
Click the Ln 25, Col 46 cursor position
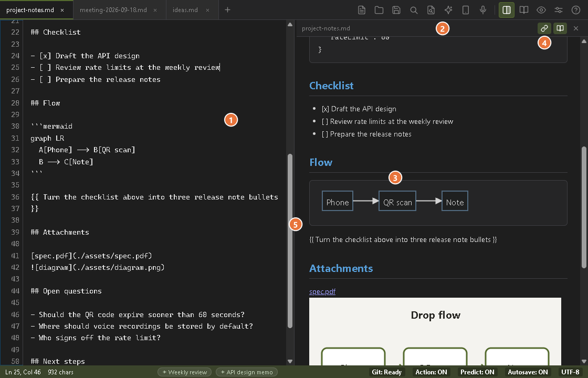click(x=23, y=372)
